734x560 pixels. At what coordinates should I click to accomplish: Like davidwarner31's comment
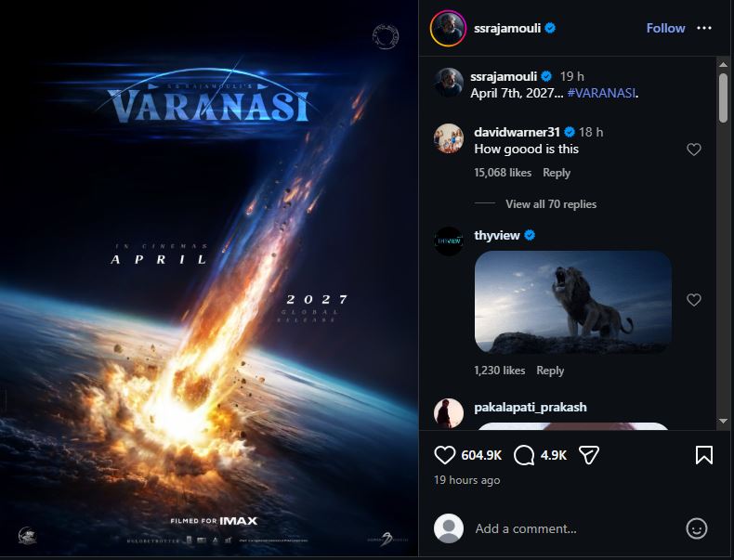coord(694,150)
